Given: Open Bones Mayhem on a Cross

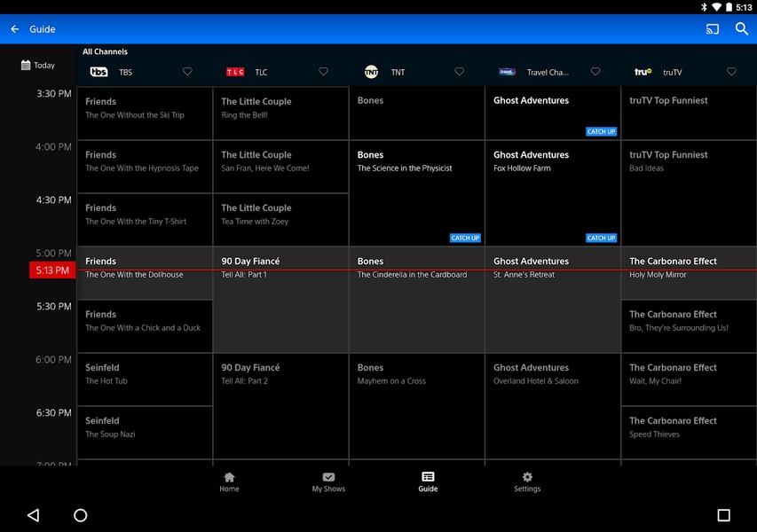Looking at the screenshot, I should (x=416, y=406).
